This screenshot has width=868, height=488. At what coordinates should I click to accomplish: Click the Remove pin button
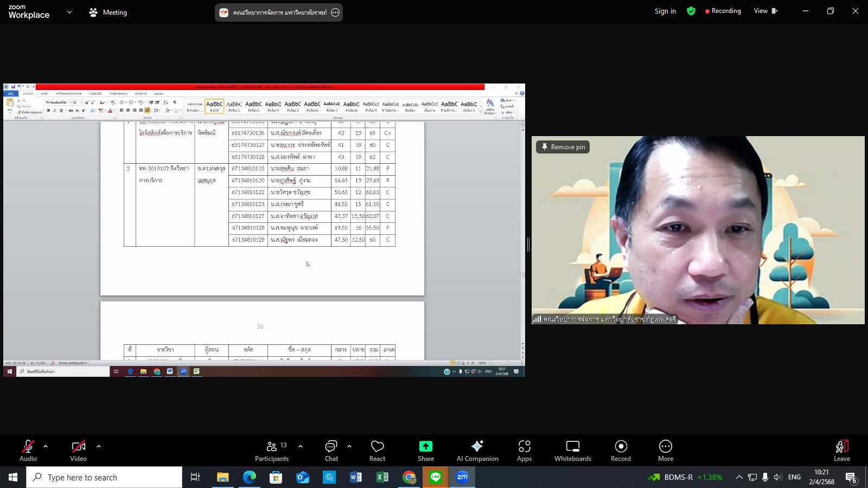pyautogui.click(x=563, y=147)
